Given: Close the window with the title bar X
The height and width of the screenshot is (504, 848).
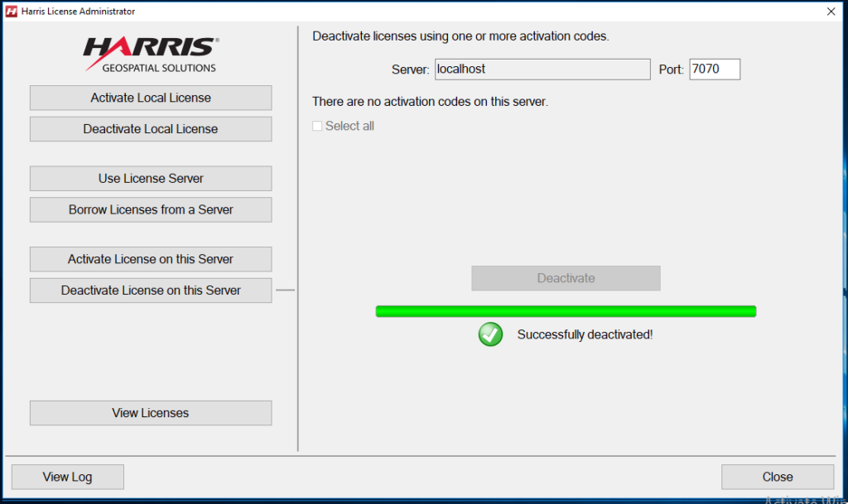Looking at the screenshot, I should [831, 12].
